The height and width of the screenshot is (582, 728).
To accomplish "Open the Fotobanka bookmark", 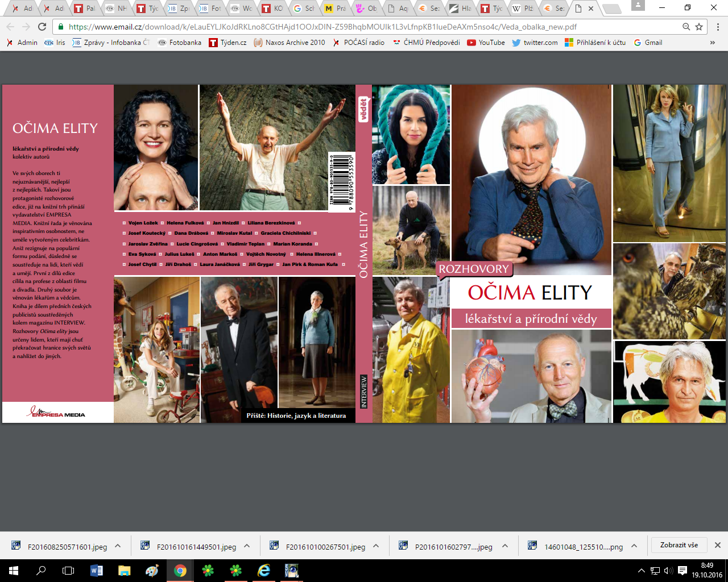I will (x=179, y=43).
